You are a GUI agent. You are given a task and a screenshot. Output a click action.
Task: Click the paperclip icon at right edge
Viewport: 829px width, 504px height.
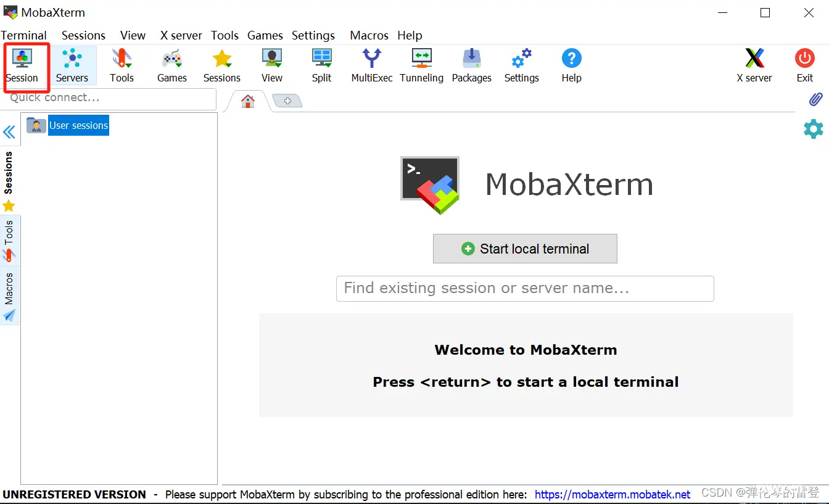(x=815, y=99)
